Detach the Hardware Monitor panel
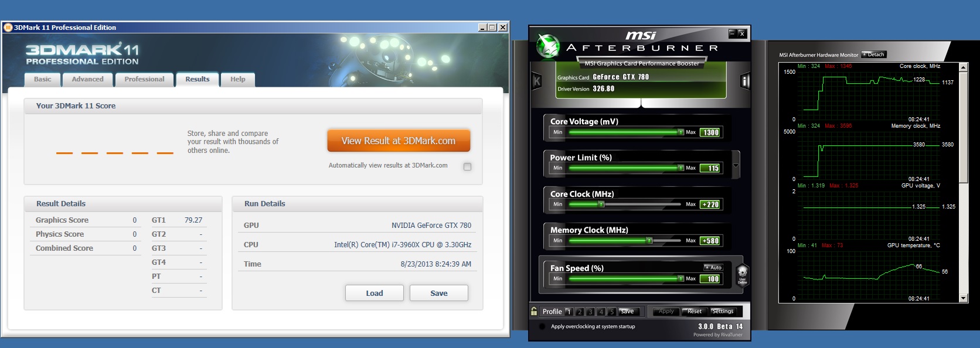The width and height of the screenshot is (980, 348). pyautogui.click(x=874, y=54)
